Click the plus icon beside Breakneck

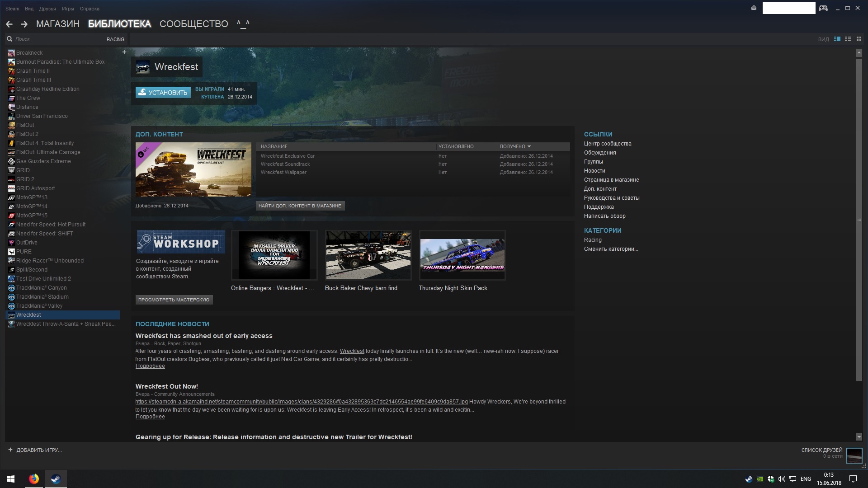124,52
